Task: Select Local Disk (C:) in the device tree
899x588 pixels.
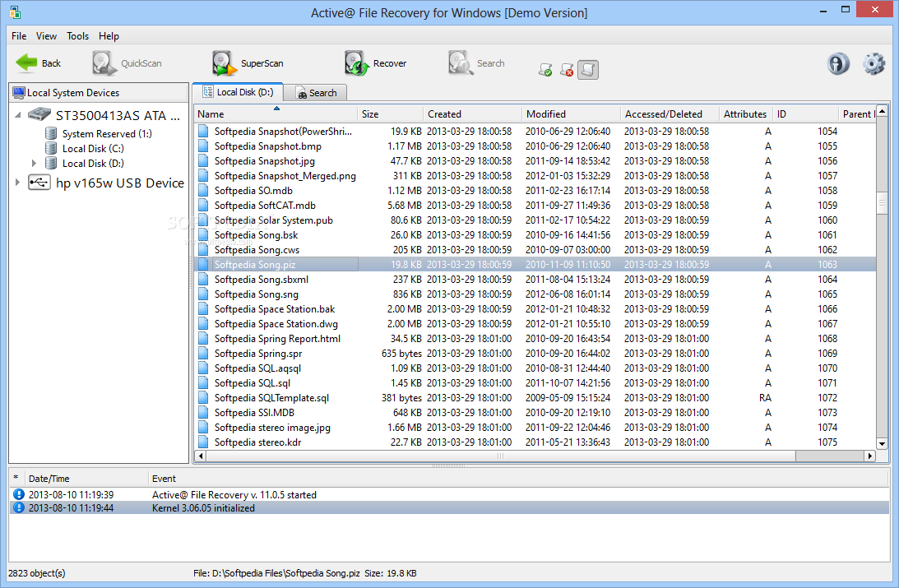Action: click(84, 148)
